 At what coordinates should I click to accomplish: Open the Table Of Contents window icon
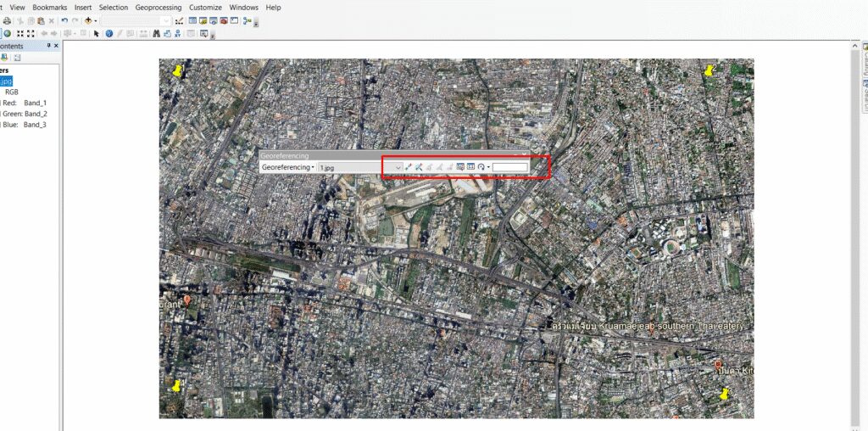pos(192,20)
